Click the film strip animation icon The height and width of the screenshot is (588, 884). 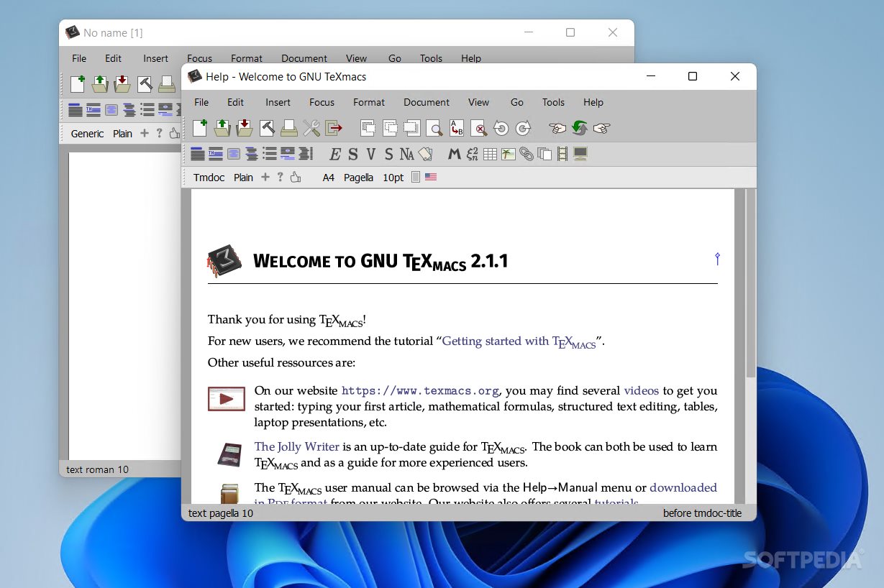[562, 154]
